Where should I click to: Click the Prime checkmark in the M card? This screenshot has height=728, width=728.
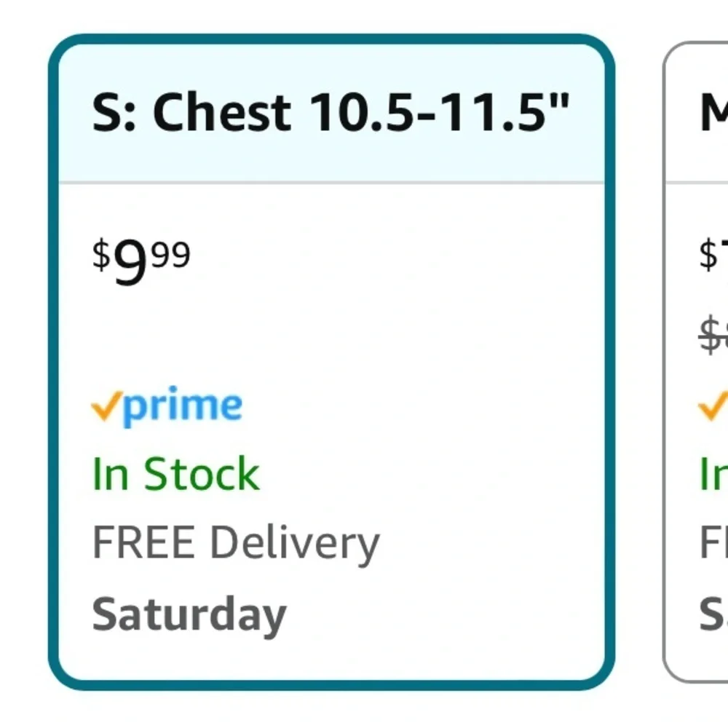713,405
